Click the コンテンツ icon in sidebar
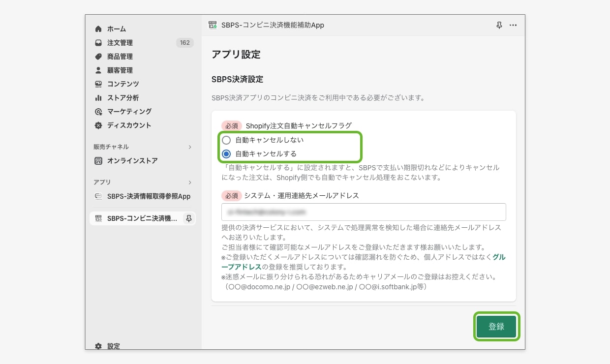This screenshot has height=364, width=610. click(98, 84)
